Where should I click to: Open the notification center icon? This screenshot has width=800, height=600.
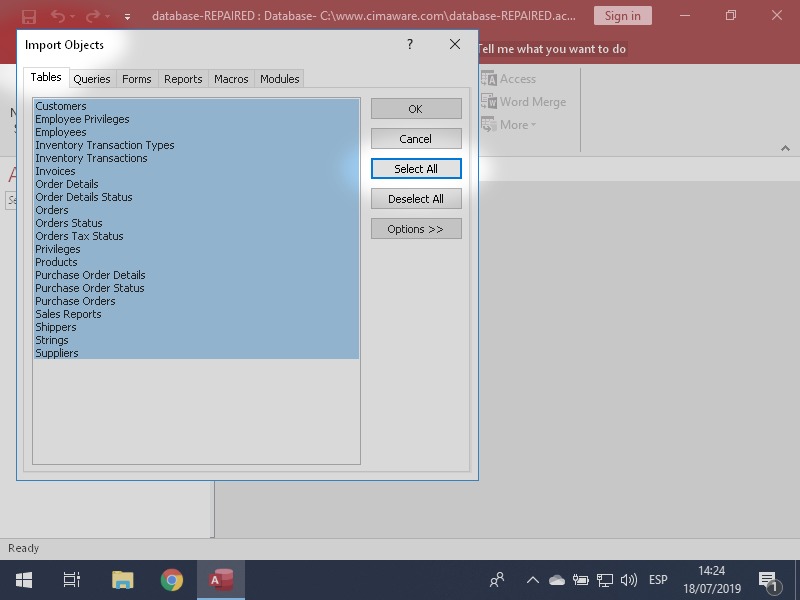[769, 580]
